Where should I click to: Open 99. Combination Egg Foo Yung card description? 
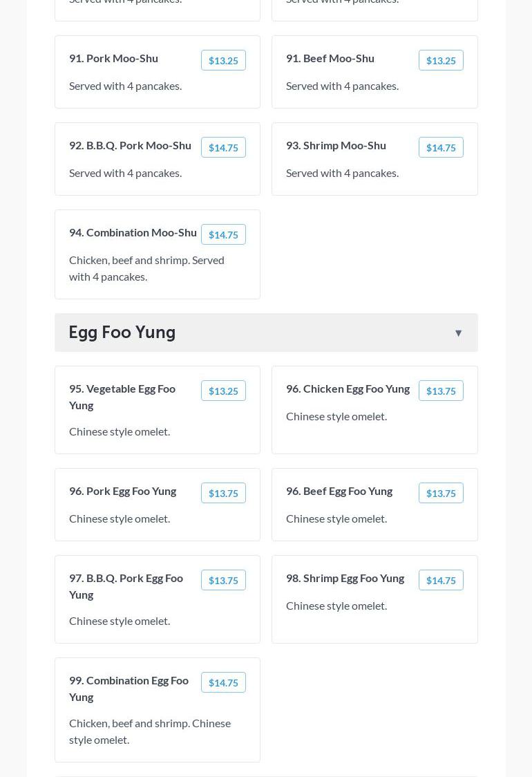click(150, 731)
